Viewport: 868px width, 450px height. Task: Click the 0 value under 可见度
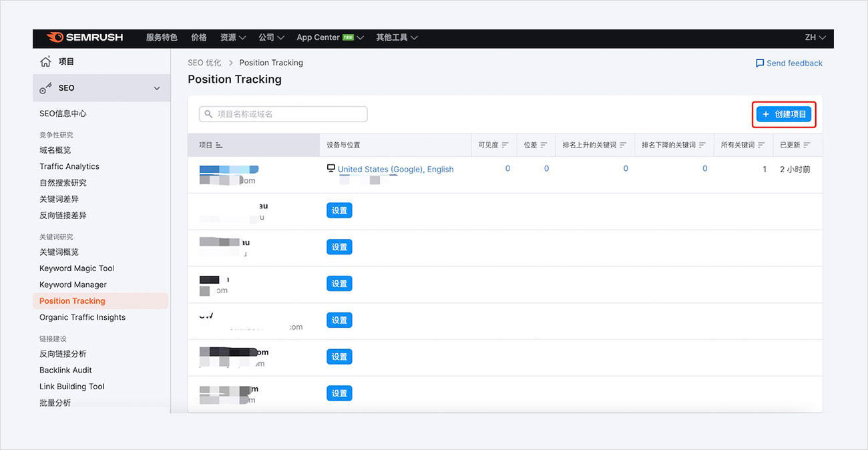[507, 169]
